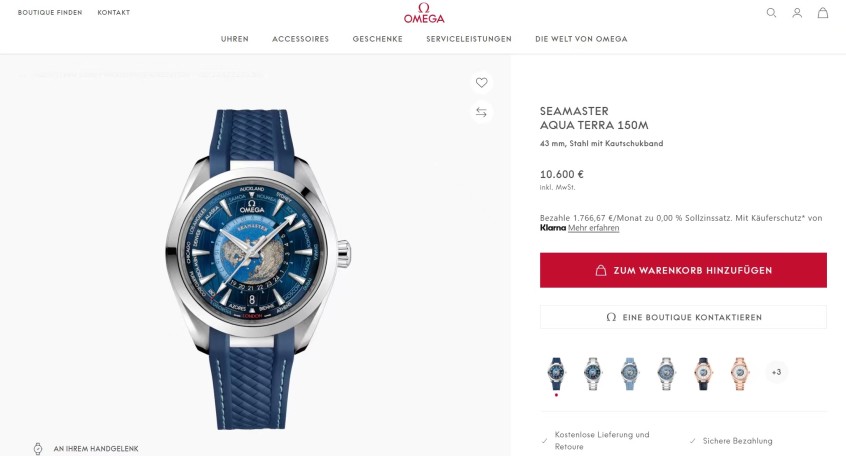Select the rose gold bracelet variant

pos(740,373)
